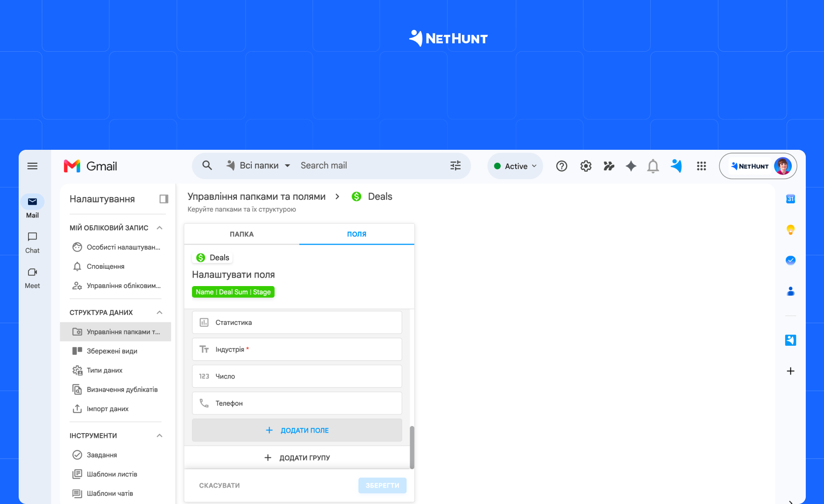The width and height of the screenshot is (824, 504).
Task: Open Шаблони чатів in sidebar
Action: pyautogui.click(x=116, y=493)
